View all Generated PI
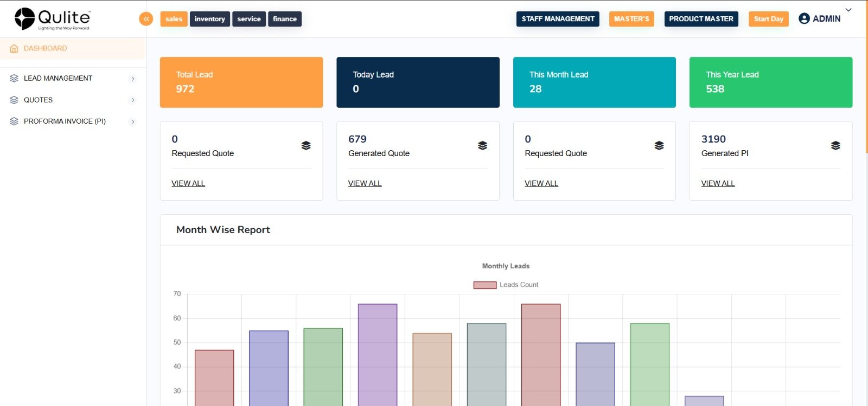 coord(718,183)
